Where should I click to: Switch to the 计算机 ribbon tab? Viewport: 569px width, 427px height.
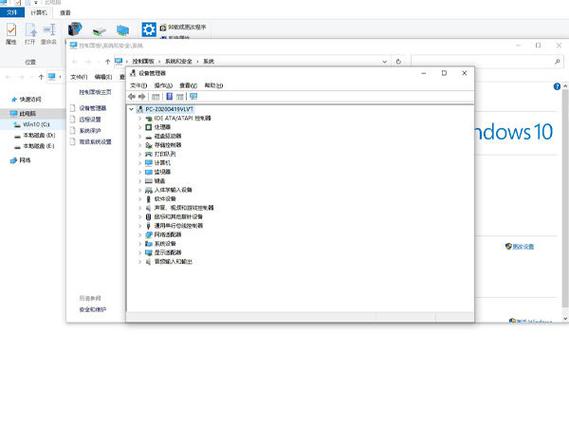(39, 13)
